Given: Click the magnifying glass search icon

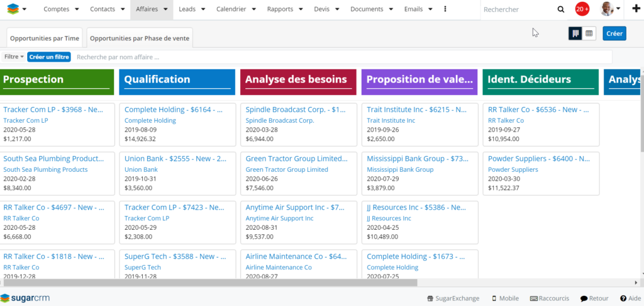Looking at the screenshot, I should (560, 9).
